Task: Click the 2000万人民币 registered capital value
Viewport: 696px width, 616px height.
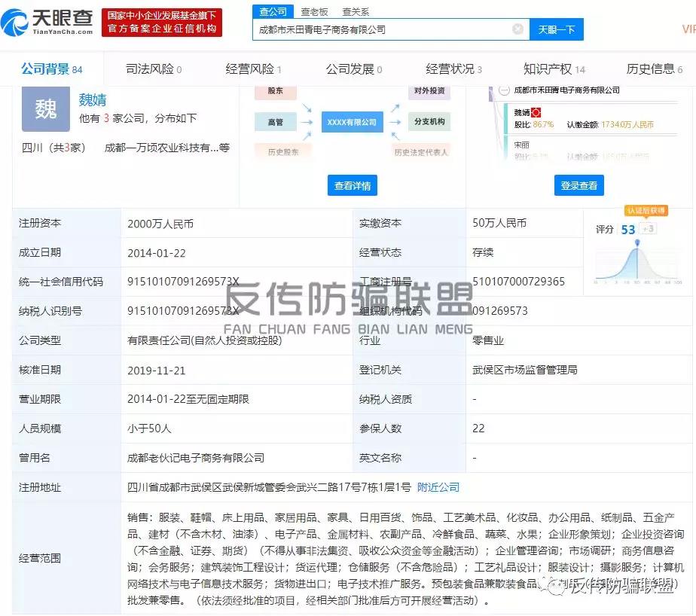Action: click(160, 224)
